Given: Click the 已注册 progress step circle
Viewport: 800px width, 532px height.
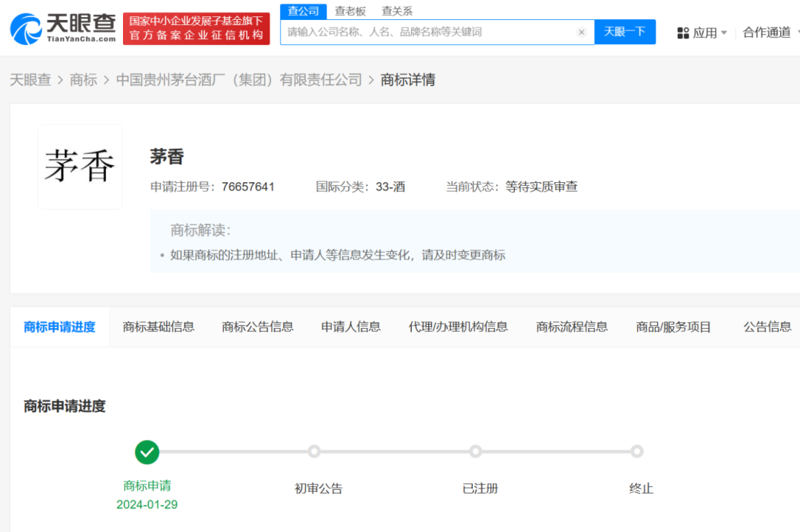Looking at the screenshot, I should (476, 451).
